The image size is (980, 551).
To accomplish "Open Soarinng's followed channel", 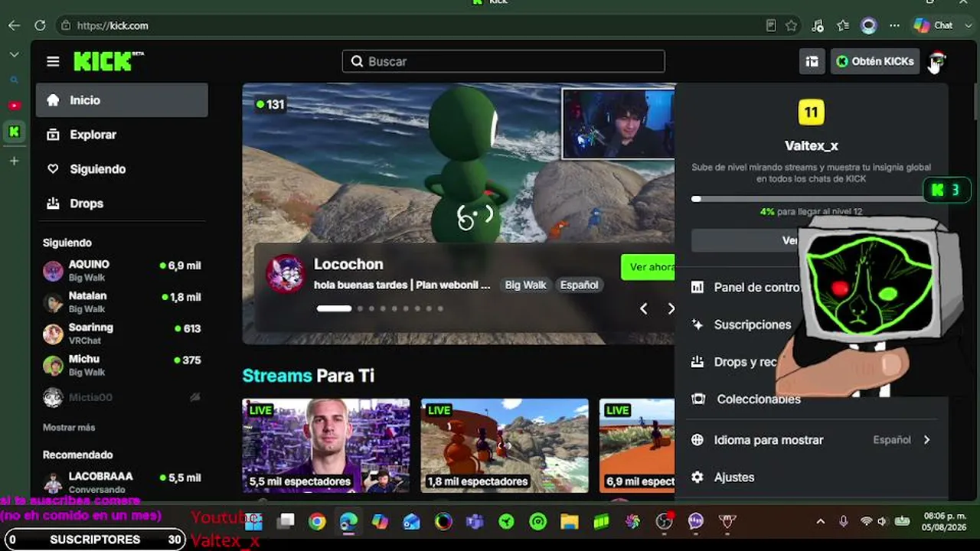I will (122, 334).
